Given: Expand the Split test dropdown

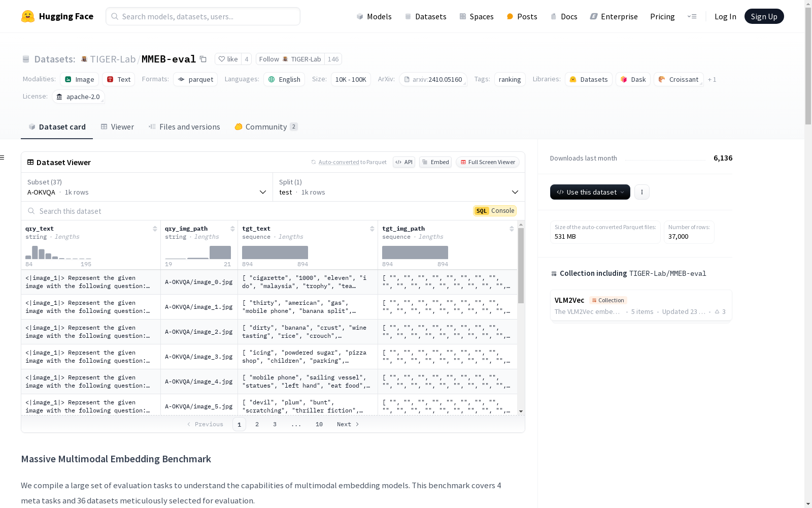Looking at the screenshot, I should 399,187.
